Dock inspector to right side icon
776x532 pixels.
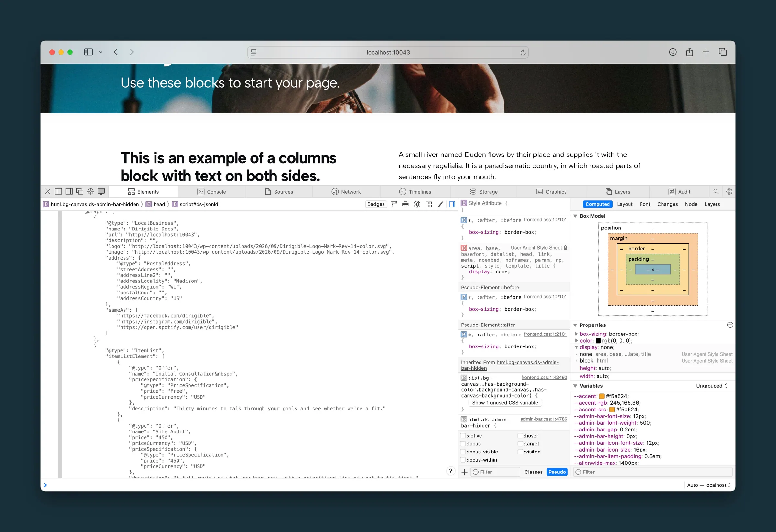coord(69,192)
